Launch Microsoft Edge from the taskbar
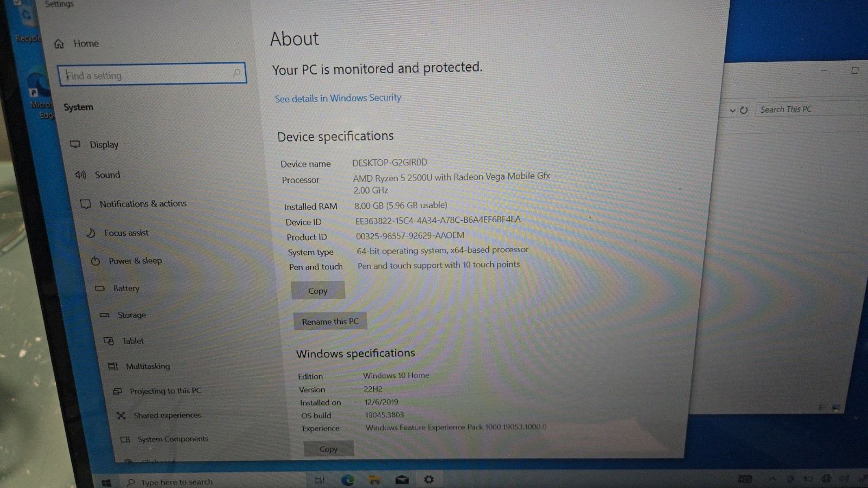 point(347,480)
